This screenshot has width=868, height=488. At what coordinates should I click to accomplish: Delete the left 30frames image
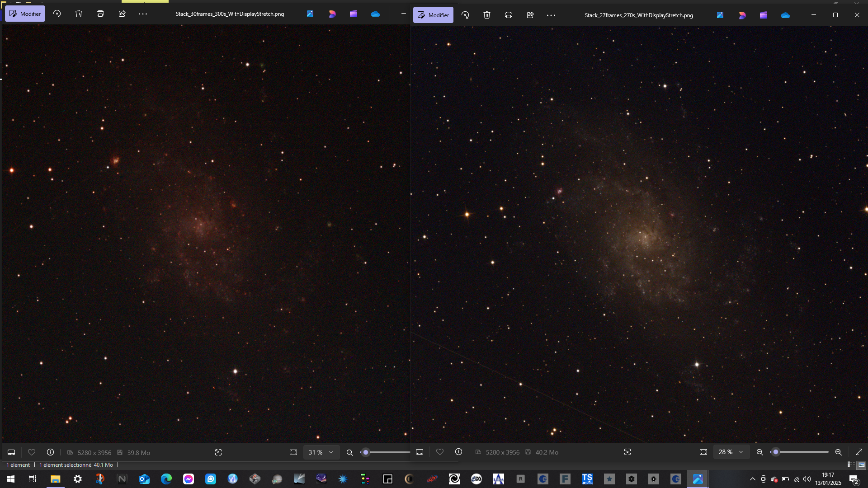coord(79,14)
